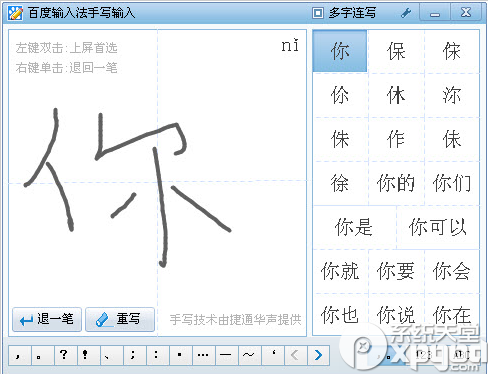Go to next punctuation page arrow
Screen dimensions: 488x374
click(318, 355)
